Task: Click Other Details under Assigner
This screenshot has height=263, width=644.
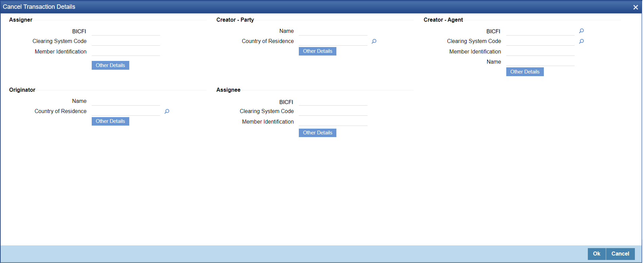Action: click(110, 65)
